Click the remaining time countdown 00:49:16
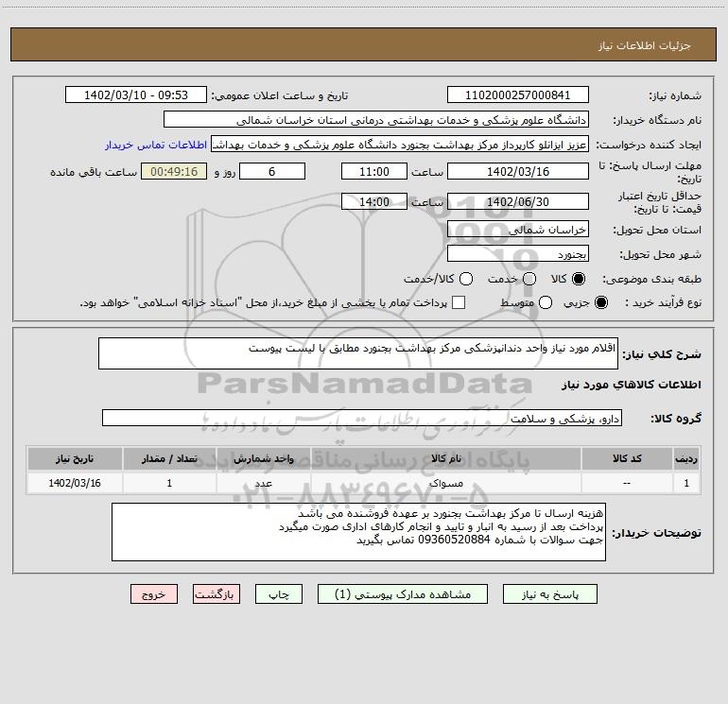The width and height of the screenshot is (728, 704). click(174, 171)
